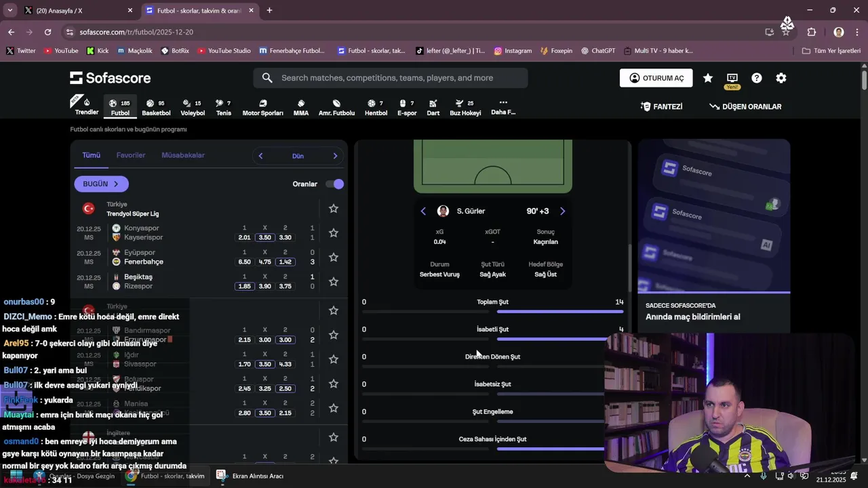Click the İsabetli Şut comparison bar

(x=493, y=339)
